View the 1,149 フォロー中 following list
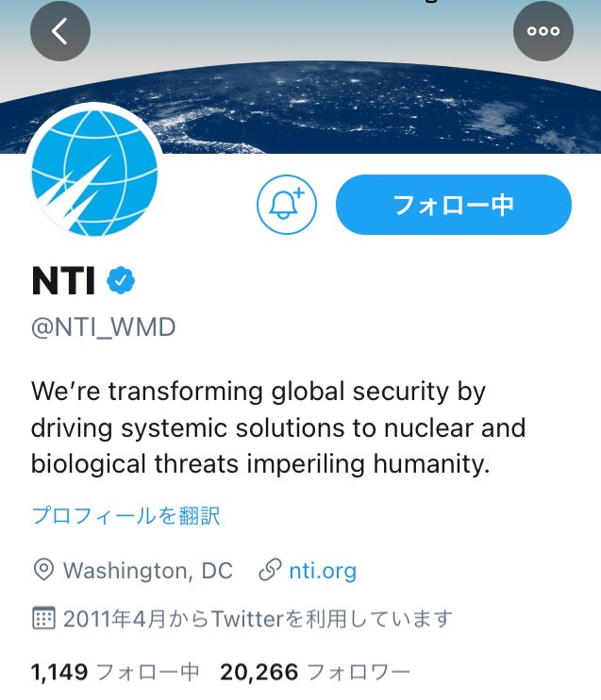The image size is (601, 700). click(x=115, y=672)
